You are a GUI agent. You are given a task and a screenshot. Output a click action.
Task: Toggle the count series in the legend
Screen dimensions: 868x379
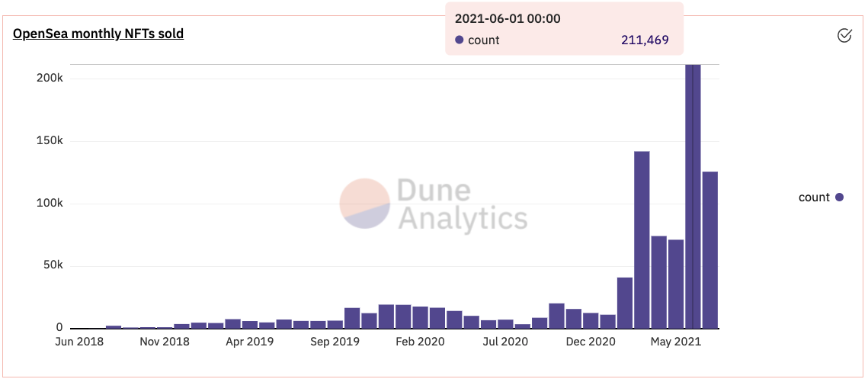(x=821, y=198)
